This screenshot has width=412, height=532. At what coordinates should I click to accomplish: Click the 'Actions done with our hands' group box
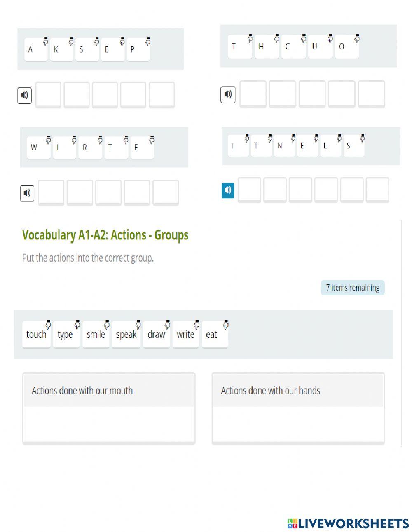(x=298, y=408)
